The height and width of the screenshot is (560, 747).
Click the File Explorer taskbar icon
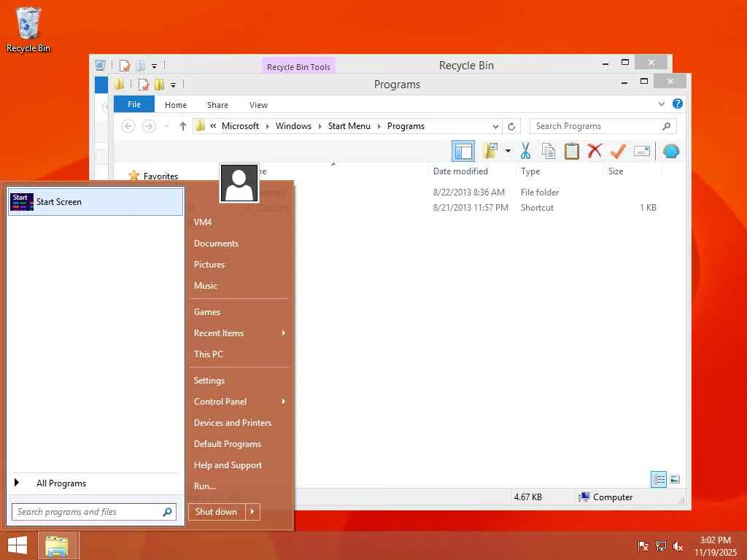click(57, 545)
